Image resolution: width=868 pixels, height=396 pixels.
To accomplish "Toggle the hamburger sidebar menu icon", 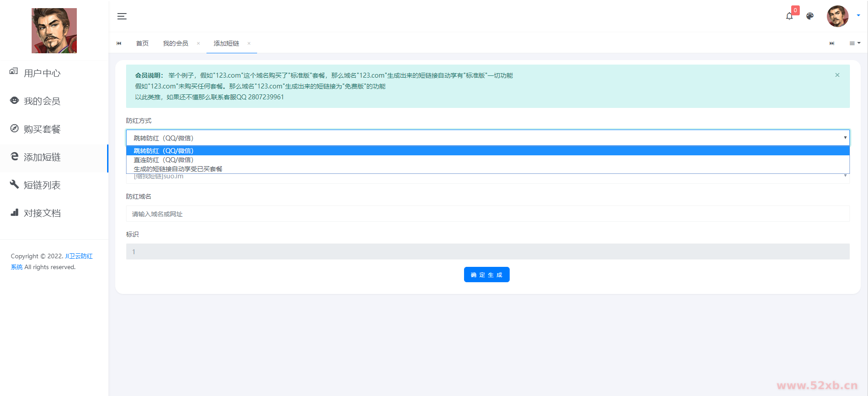I will click(122, 16).
